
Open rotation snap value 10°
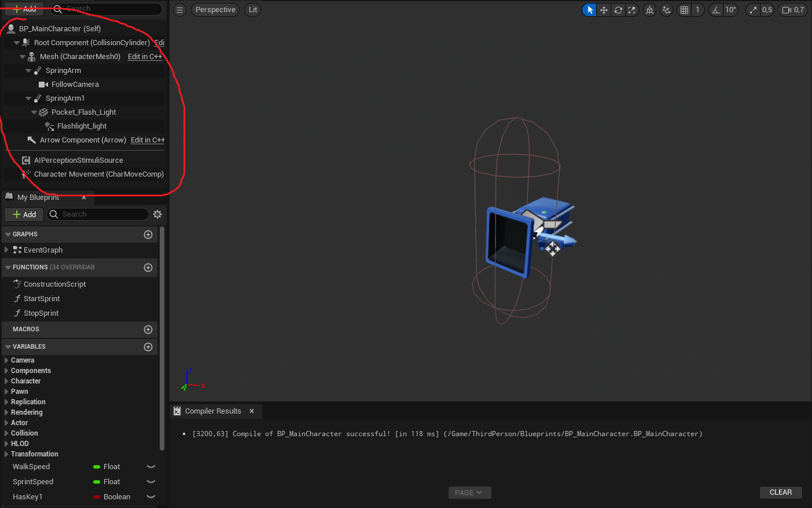(730, 10)
